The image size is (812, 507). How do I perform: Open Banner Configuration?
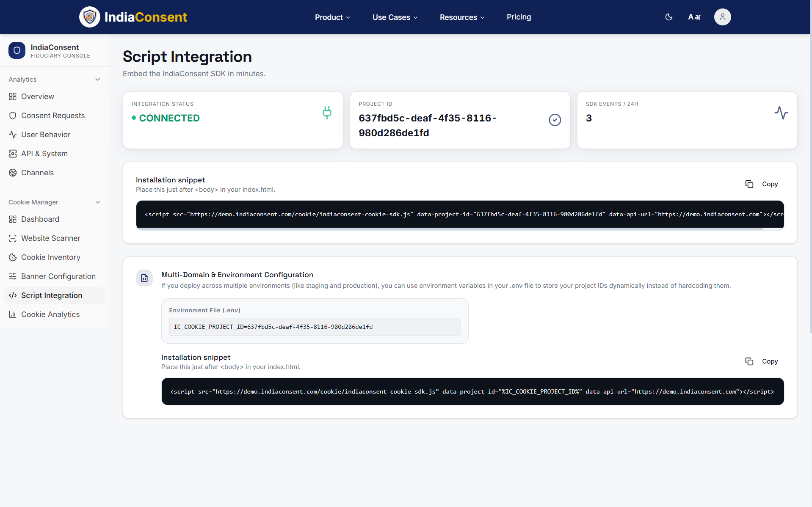(55, 276)
